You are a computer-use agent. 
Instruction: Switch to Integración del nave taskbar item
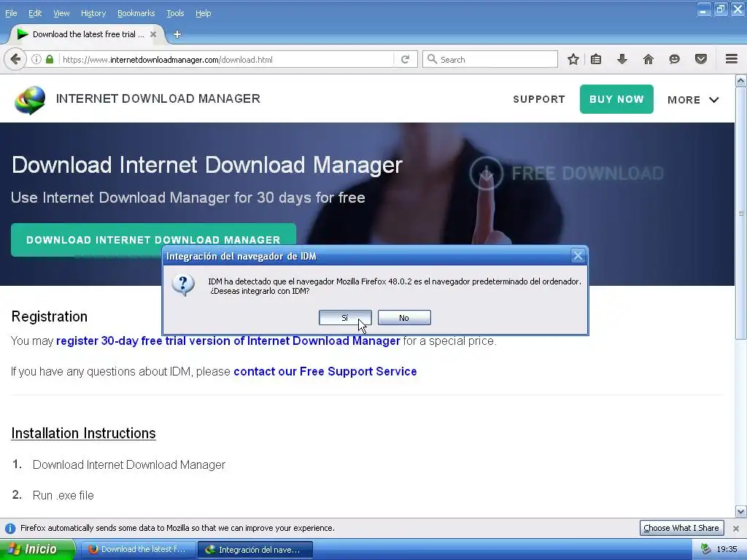pyautogui.click(x=255, y=549)
